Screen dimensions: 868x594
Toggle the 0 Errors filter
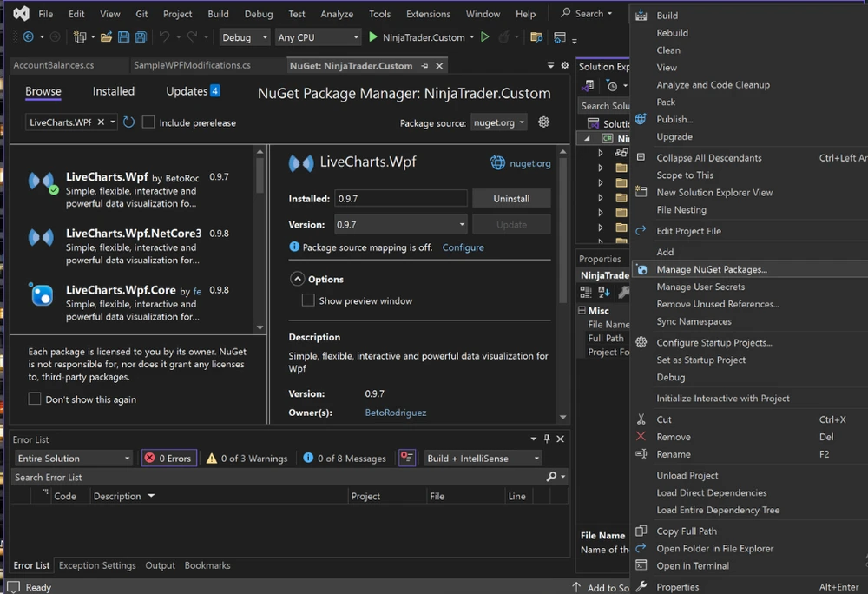169,458
